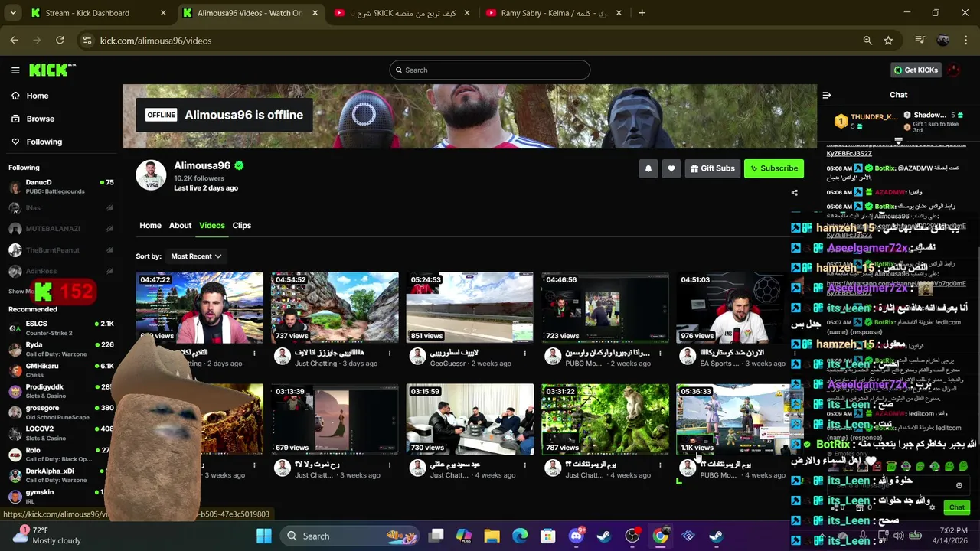Reload the page

(x=60, y=41)
